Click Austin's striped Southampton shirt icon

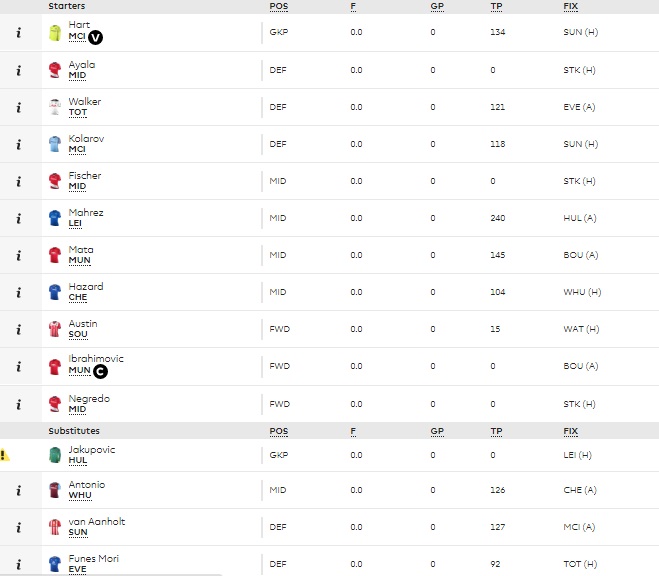click(55, 329)
